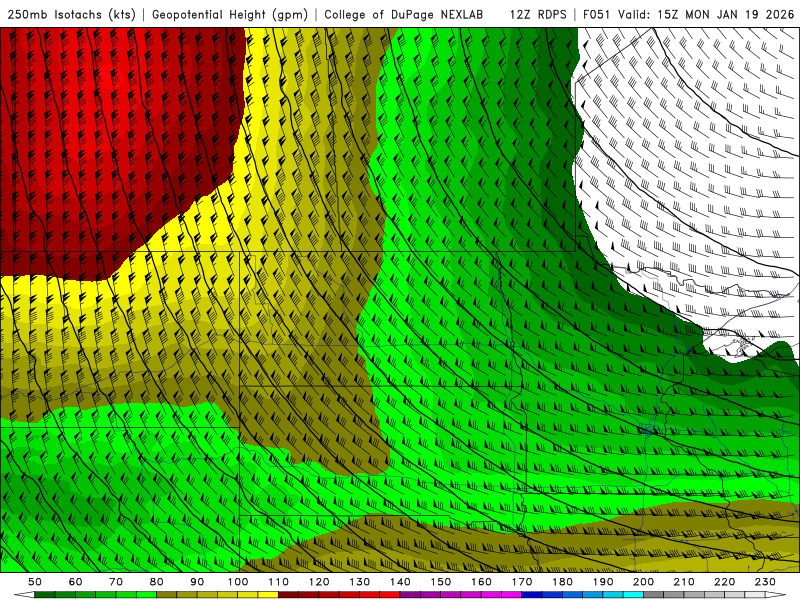Screen dimensions: 800x600
Task: Click the legend value 210
Action: (684, 582)
